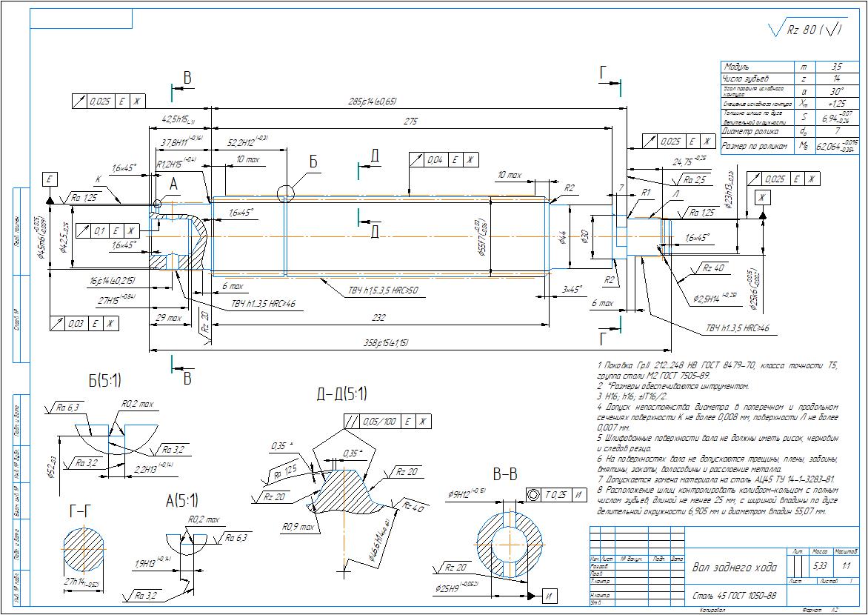The height and width of the screenshot is (615, 868).
Task: Click title block name Вал заднего хода
Action: pos(734,567)
